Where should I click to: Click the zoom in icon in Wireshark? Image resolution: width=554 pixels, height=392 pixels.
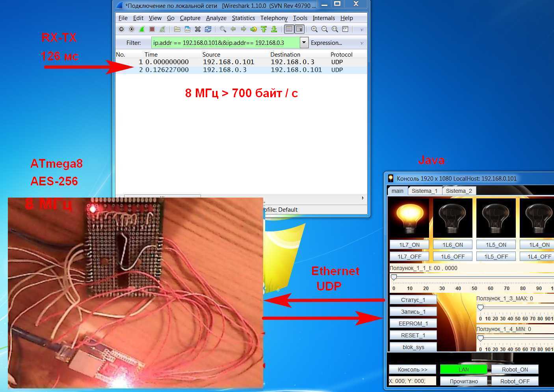coord(314,29)
